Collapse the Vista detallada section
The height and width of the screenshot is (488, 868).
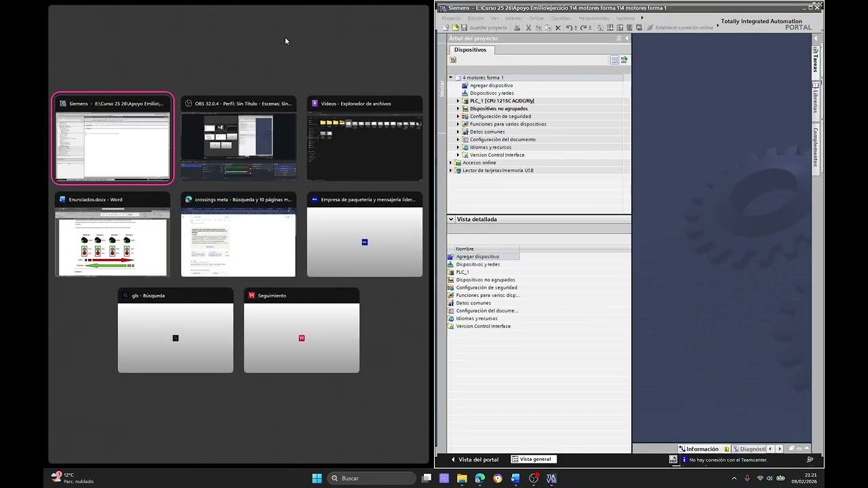pos(451,219)
